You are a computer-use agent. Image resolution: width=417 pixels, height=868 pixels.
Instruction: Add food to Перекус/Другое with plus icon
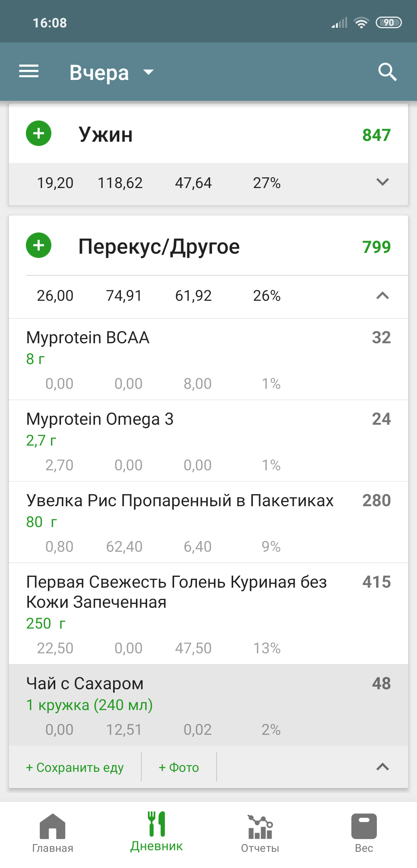[39, 246]
